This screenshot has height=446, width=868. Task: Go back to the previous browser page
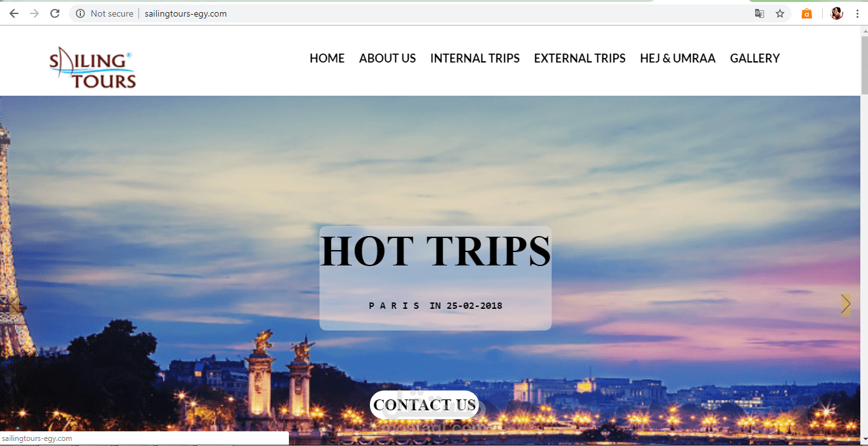[x=14, y=13]
